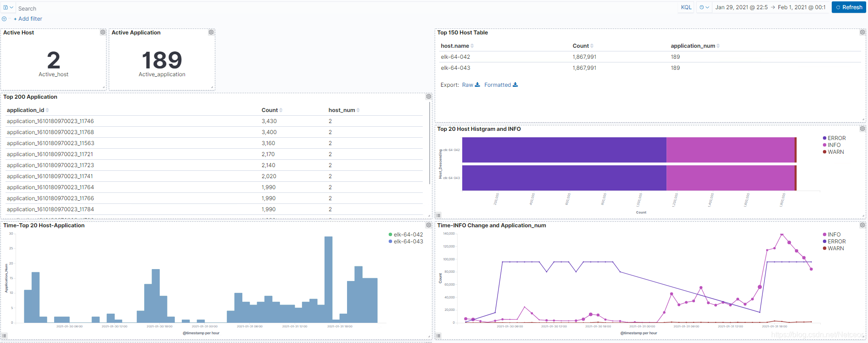Open end date Feb 1, 2021 picker
868x343 pixels.
(801, 7)
